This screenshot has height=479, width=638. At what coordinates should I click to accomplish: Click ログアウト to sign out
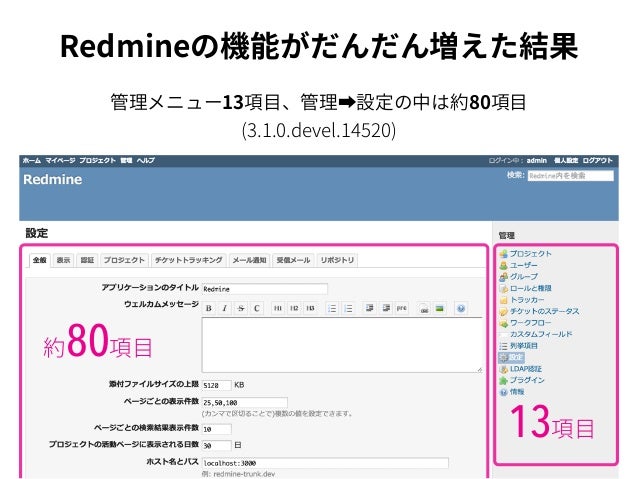coord(597,160)
